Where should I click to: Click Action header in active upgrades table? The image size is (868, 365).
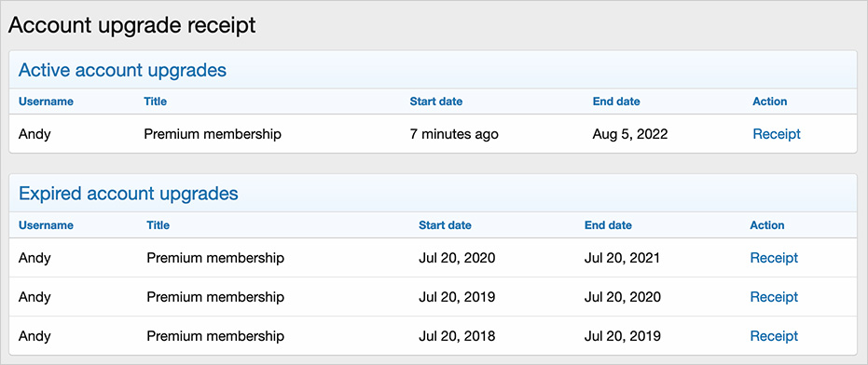(x=769, y=101)
